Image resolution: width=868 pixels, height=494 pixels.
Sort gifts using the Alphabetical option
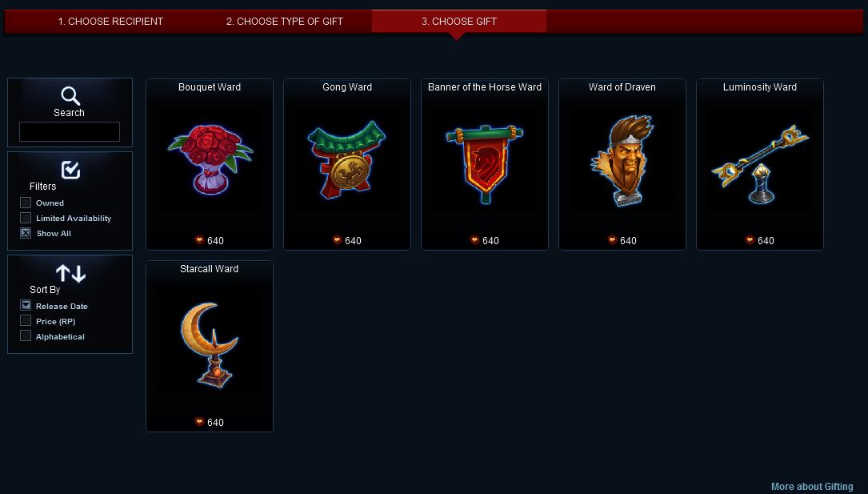26,335
